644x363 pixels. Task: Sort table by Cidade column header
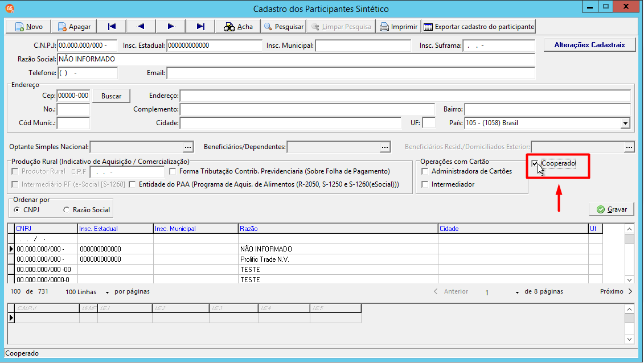513,229
